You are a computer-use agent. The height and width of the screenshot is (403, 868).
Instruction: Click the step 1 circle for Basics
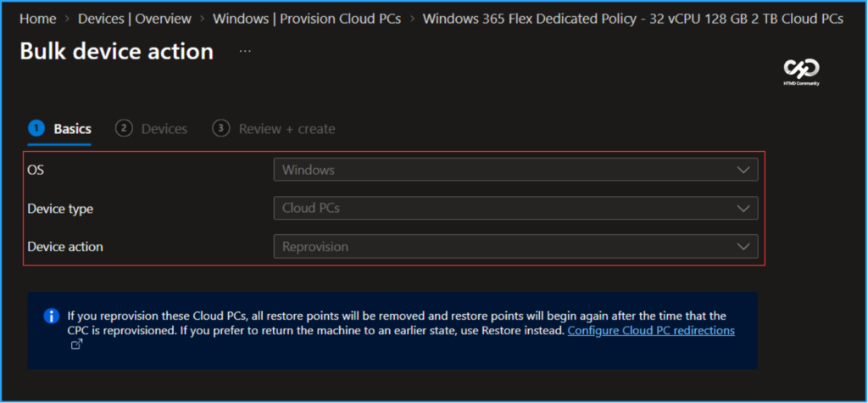click(x=36, y=129)
